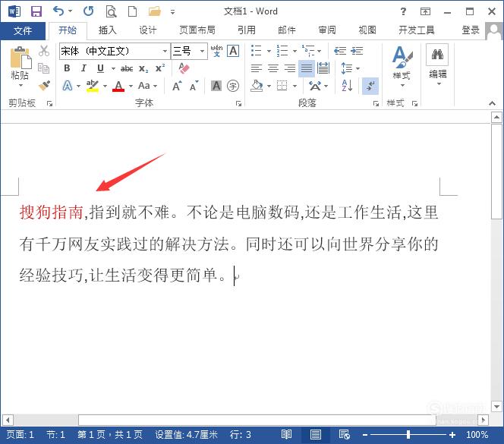Image resolution: width=504 pixels, height=444 pixels.
Task: Click the Copy icon in clipboard group
Action: (x=44, y=68)
